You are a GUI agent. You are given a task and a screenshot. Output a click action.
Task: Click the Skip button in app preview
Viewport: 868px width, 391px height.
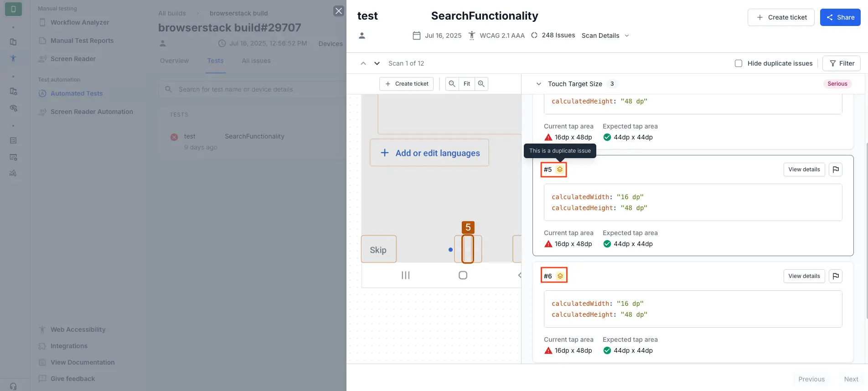378,249
